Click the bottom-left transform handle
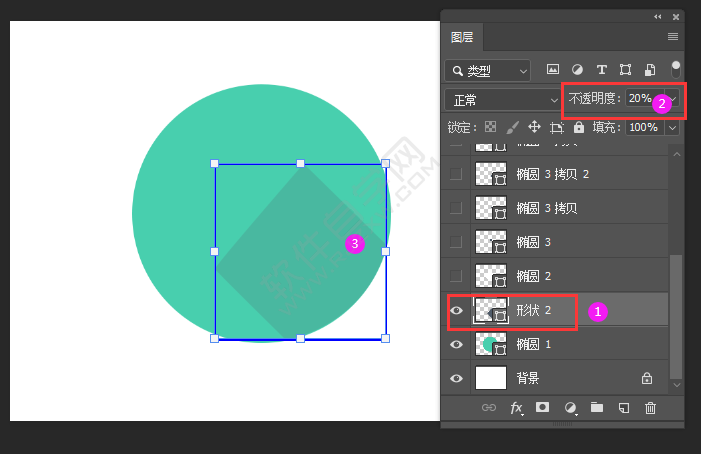701x454 pixels. coord(215,338)
